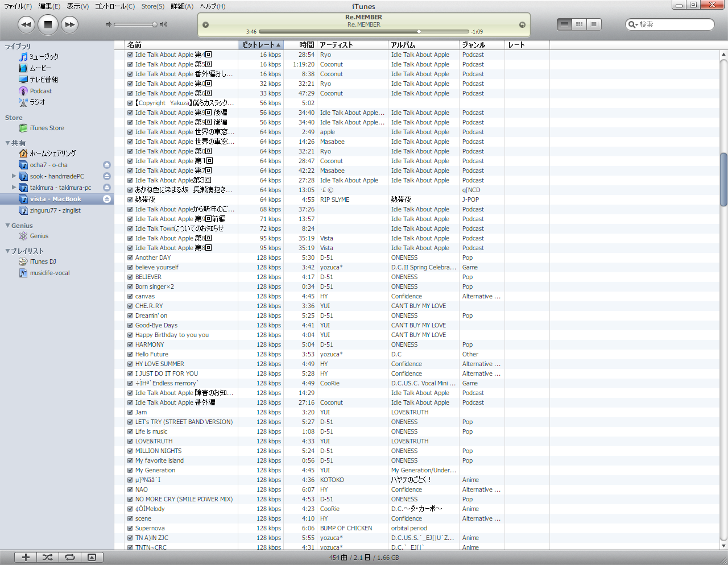The width and height of the screenshot is (728, 565).
Task: Eject the takimura - takimura-pc library
Action: click(x=107, y=188)
